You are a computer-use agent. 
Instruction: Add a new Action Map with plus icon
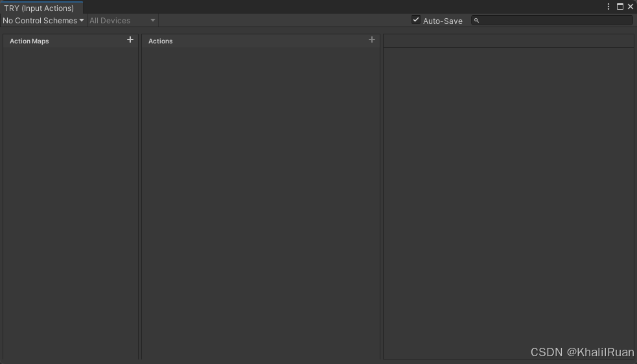pos(130,40)
